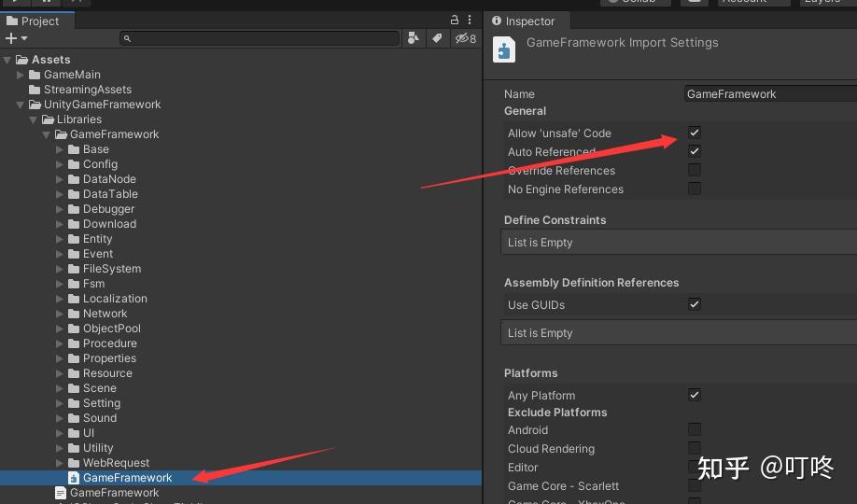This screenshot has width=857, height=504.
Task: Enable the No Engine References checkbox
Action: pos(695,189)
